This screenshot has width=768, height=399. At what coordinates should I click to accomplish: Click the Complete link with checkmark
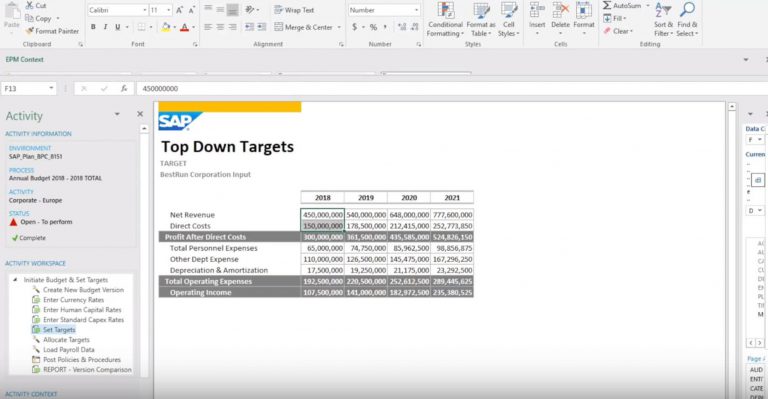28,238
